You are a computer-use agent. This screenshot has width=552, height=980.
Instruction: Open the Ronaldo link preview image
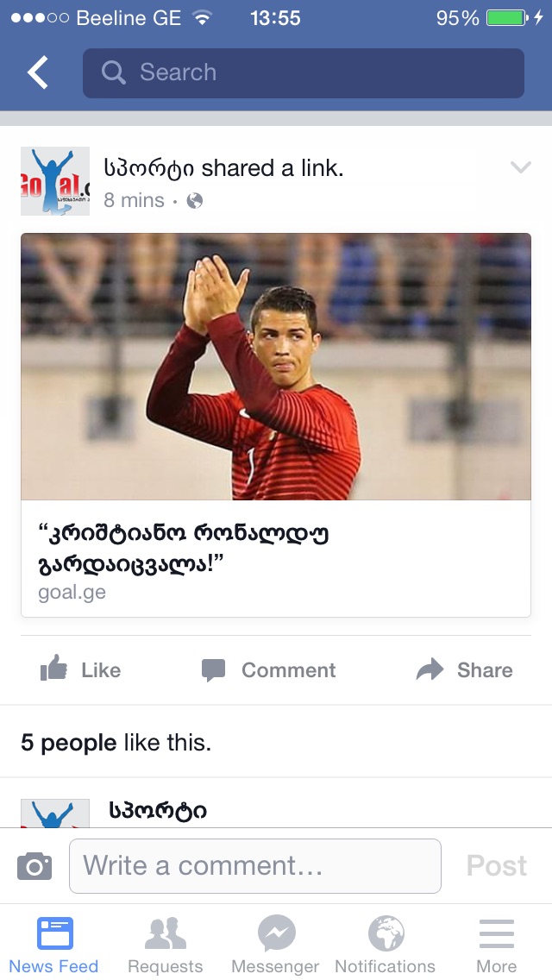coord(276,367)
